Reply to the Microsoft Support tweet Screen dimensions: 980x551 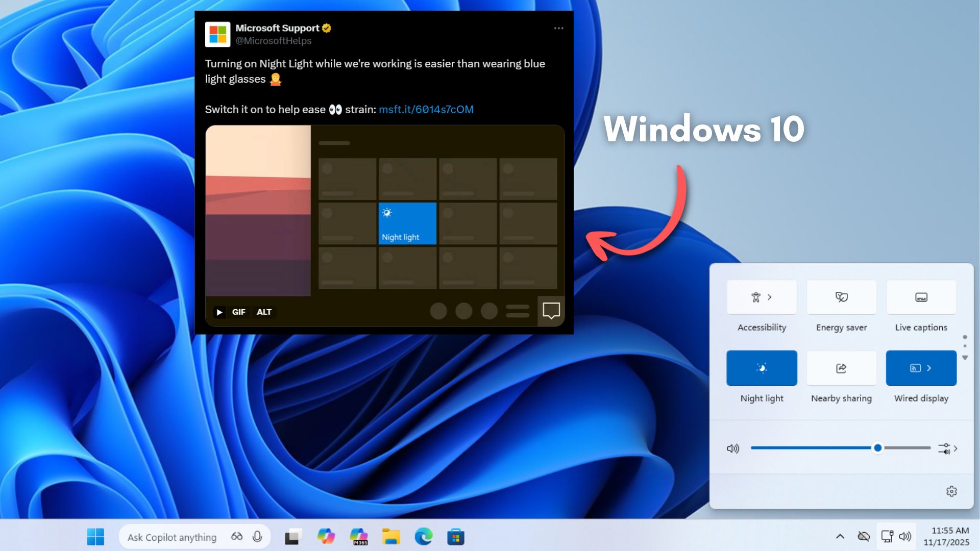[x=551, y=311]
